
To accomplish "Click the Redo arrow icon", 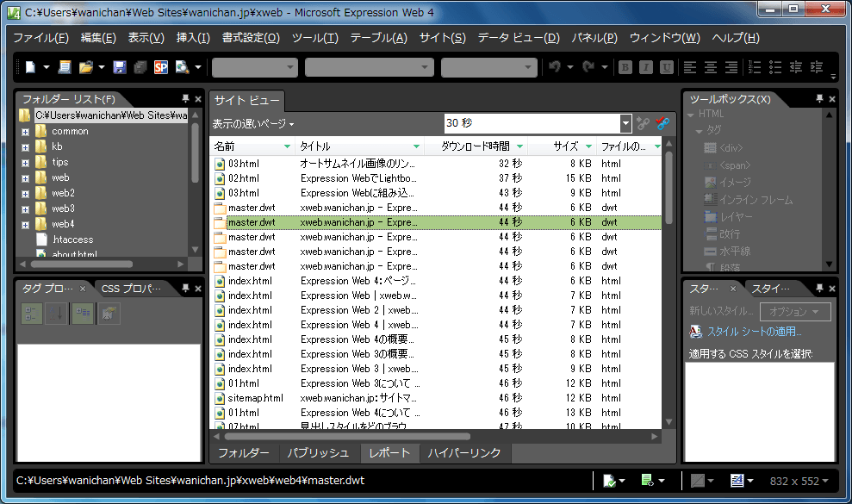I will pyautogui.click(x=588, y=67).
